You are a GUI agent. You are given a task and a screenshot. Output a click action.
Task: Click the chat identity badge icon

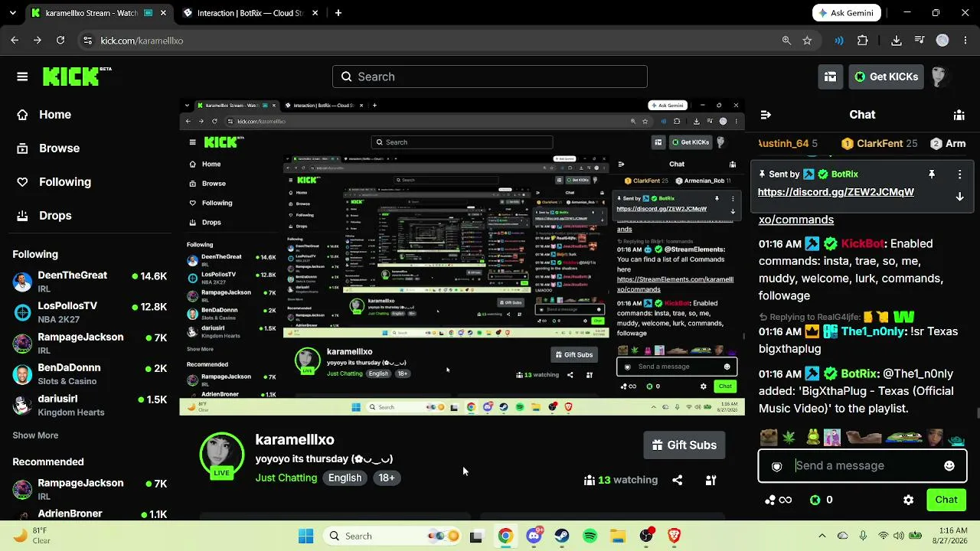pyautogui.click(x=777, y=466)
